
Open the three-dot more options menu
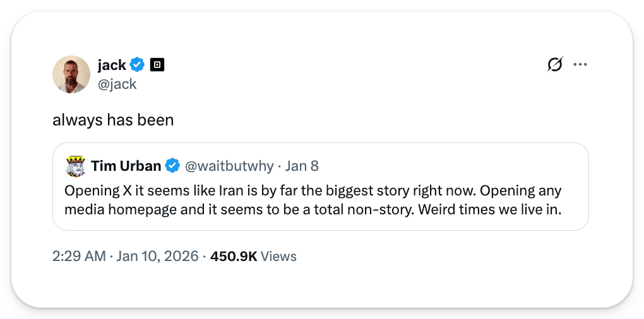click(580, 64)
